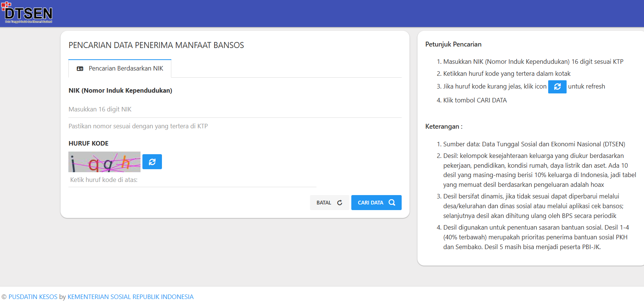Screen dimensions: 644x305
Task: Refresh the captcha code beside the image
Action: pyautogui.click(x=152, y=162)
